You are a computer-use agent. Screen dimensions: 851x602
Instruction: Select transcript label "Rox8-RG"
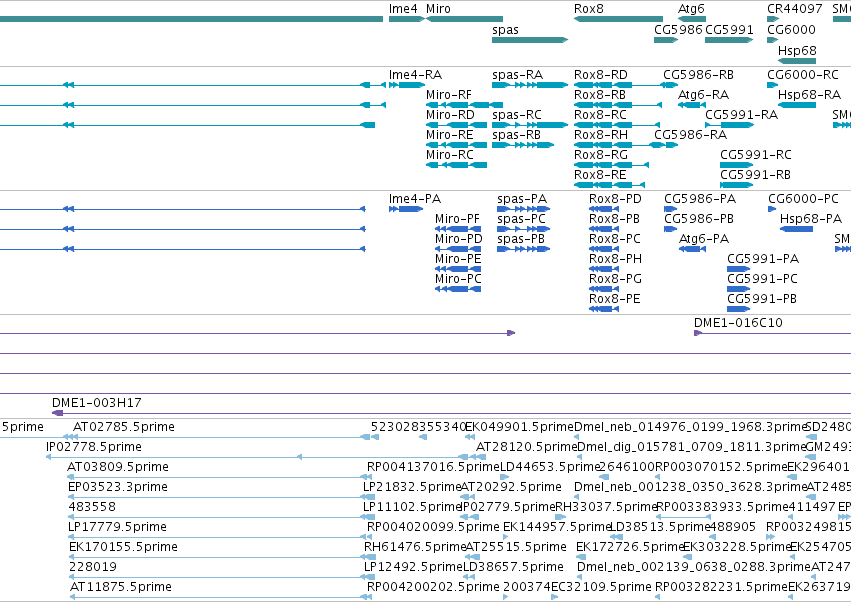click(x=601, y=155)
